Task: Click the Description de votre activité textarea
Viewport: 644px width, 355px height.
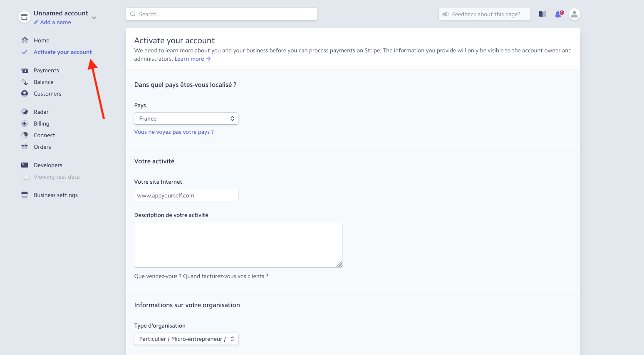Action: click(238, 245)
